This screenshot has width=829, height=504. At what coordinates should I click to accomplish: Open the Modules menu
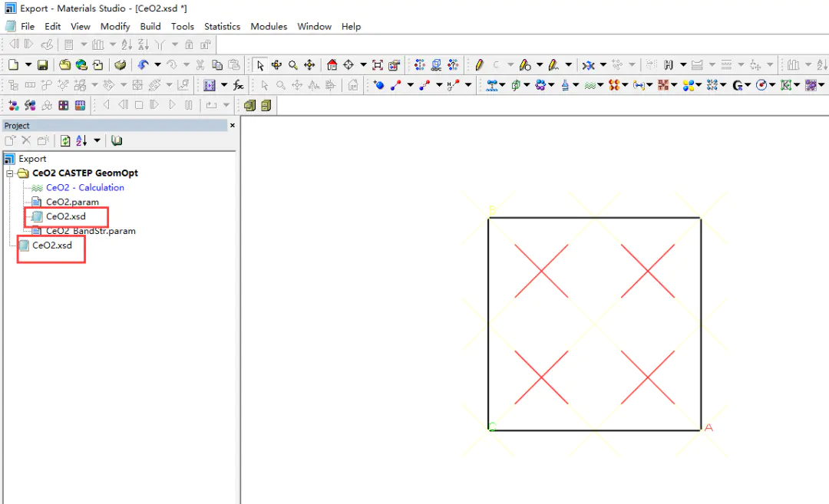pyautogui.click(x=269, y=26)
